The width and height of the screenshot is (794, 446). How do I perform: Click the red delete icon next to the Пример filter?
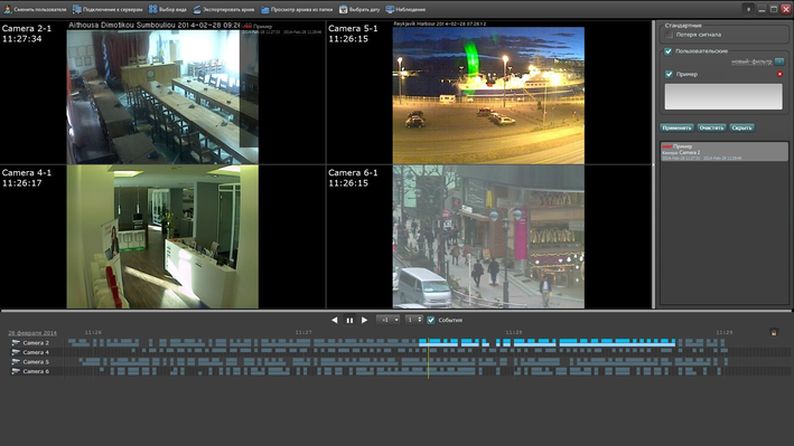780,74
